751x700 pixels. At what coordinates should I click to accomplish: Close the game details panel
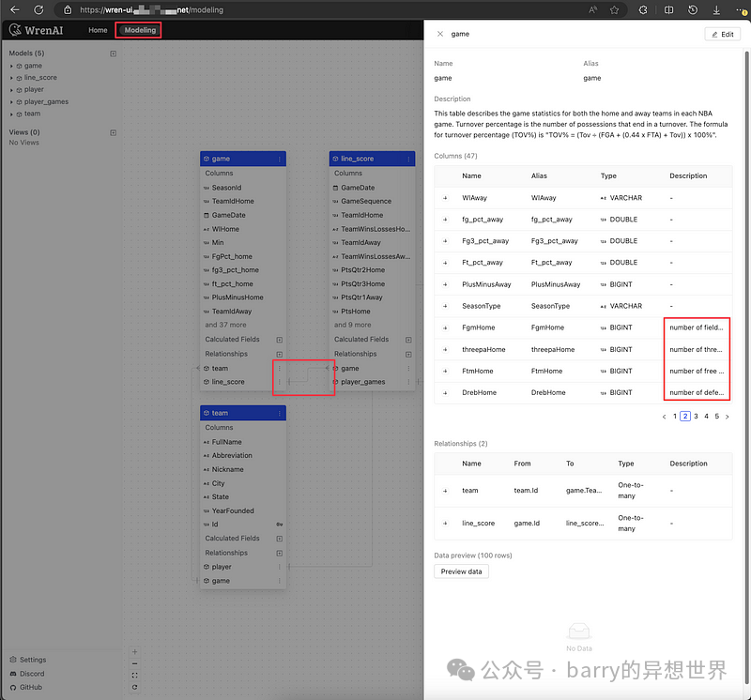tap(439, 34)
